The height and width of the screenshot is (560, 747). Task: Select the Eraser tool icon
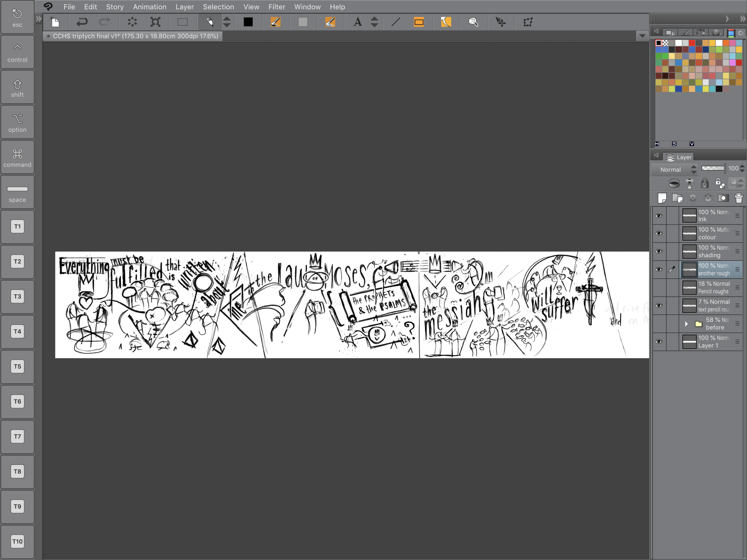coord(330,22)
